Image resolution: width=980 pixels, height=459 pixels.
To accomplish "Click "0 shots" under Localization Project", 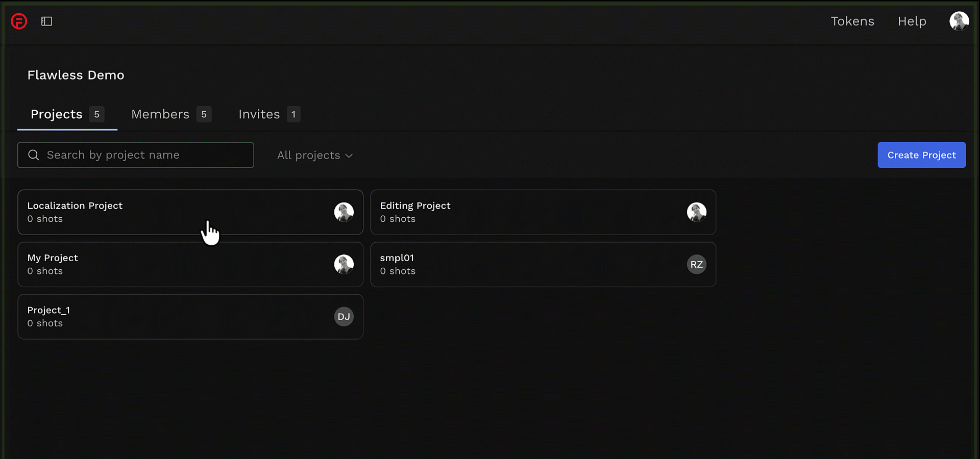I will (x=45, y=219).
